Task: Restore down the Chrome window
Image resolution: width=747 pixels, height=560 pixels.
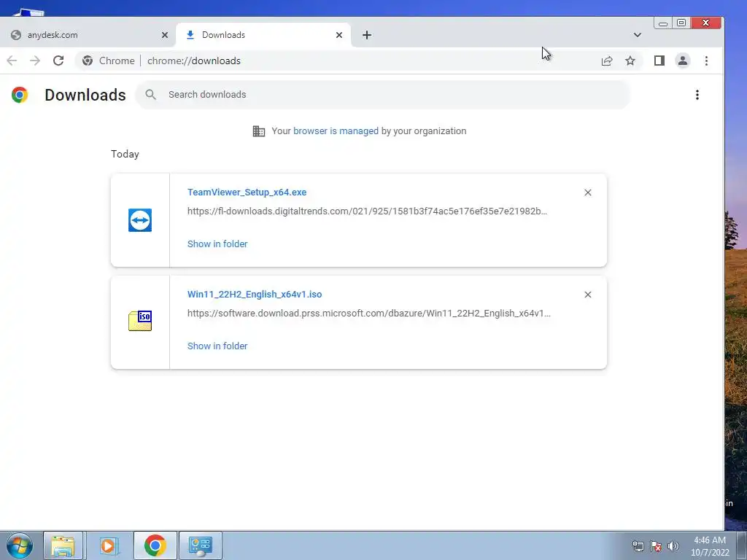Action: coord(681,23)
